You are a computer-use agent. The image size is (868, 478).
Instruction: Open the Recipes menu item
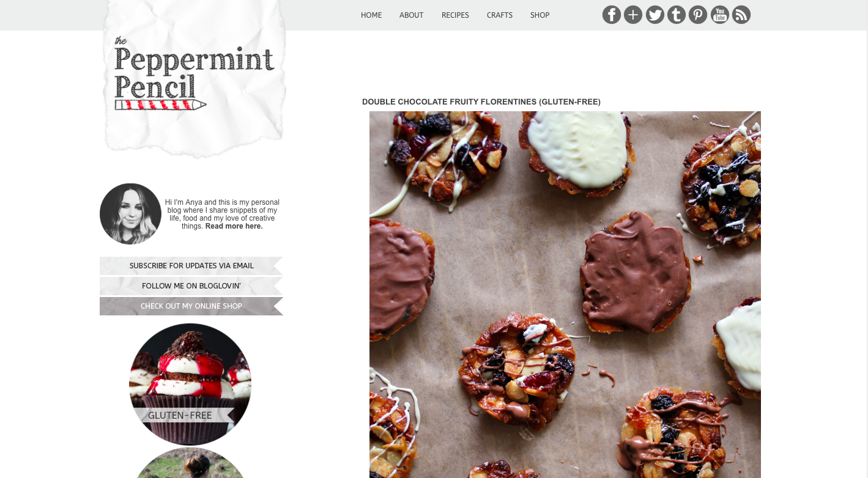(x=455, y=15)
